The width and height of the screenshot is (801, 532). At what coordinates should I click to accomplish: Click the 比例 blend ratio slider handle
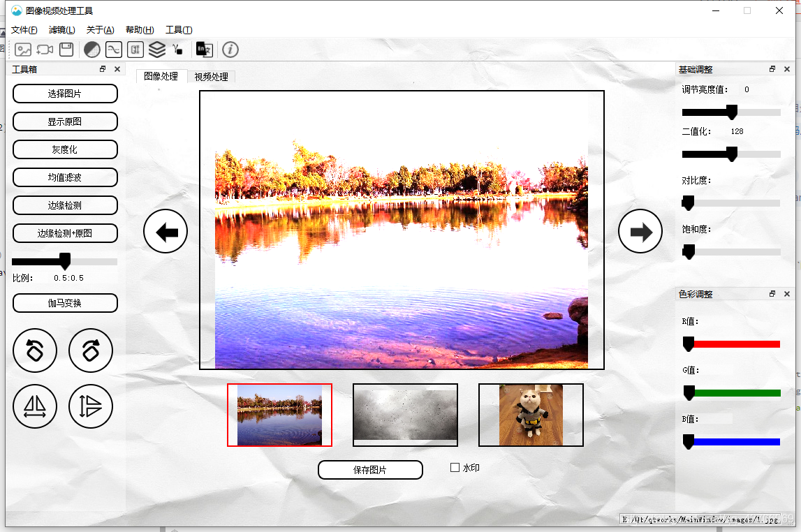pyautogui.click(x=65, y=261)
